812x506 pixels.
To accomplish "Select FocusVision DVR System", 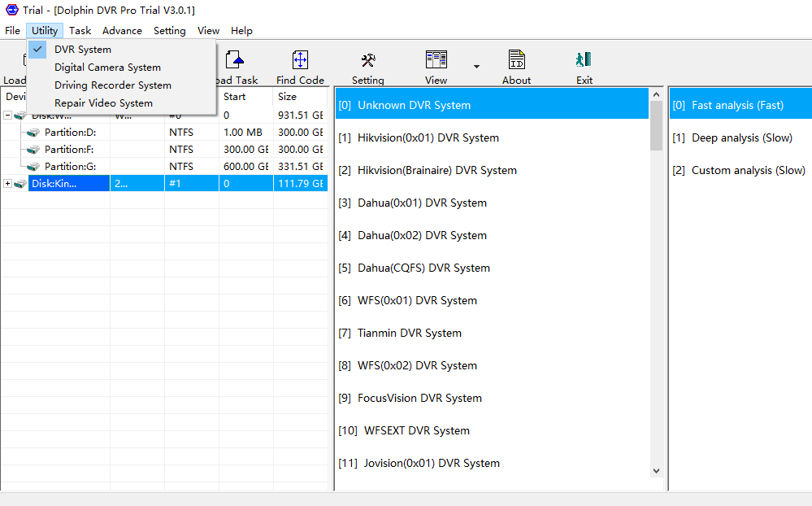I will tap(492, 398).
